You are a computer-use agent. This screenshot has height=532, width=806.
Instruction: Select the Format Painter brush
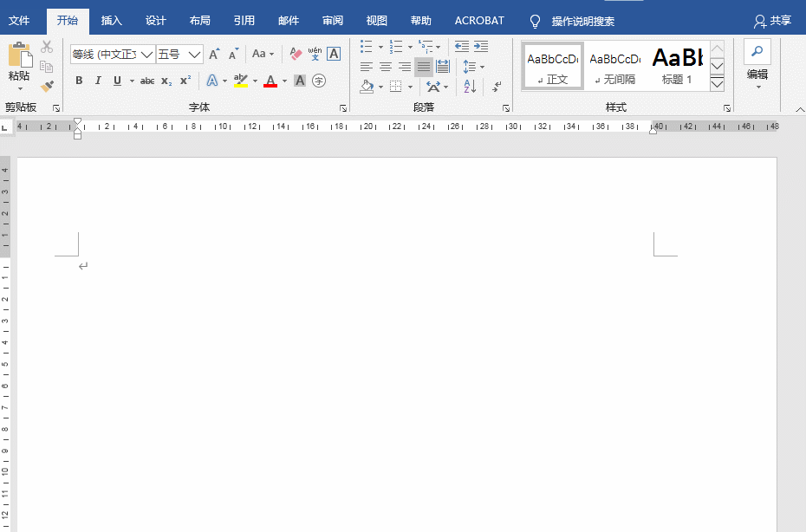(47, 86)
